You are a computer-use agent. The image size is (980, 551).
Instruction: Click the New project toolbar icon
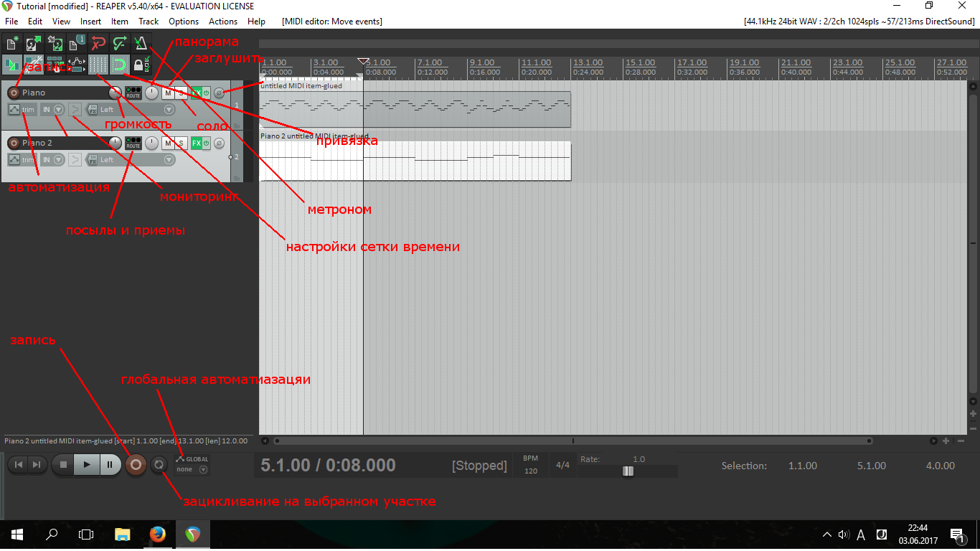pyautogui.click(x=12, y=43)
